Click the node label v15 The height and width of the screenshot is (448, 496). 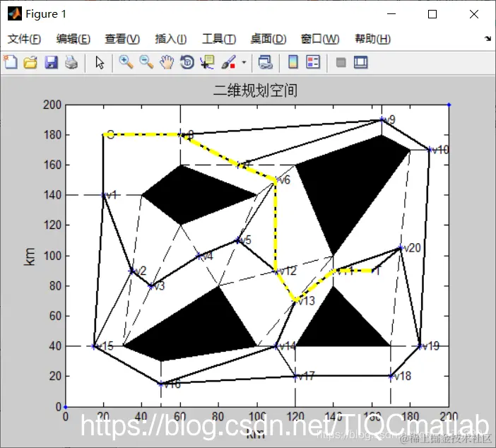point(105,346)
